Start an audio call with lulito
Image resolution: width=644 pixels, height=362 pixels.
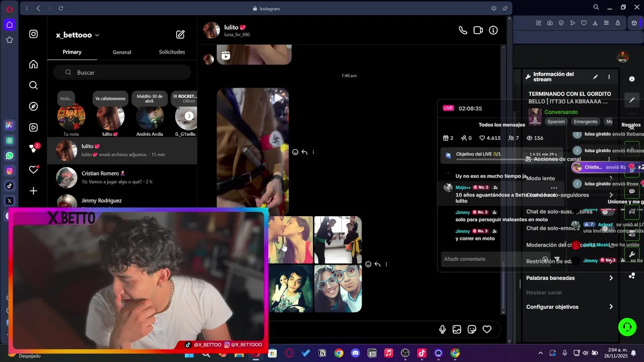tap(463, 30)
